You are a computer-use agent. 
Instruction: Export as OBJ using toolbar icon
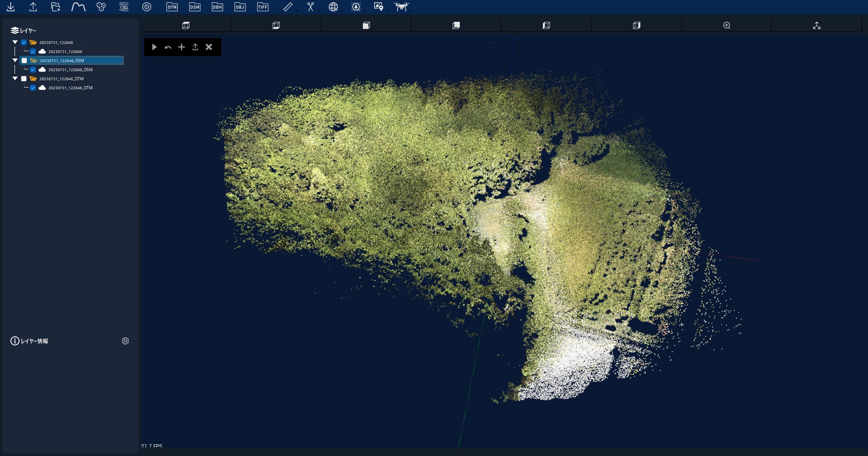tap(240, 7)
